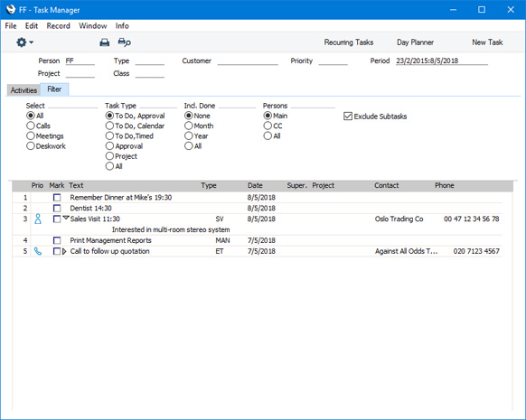
Task: Click the Period date range field
Action: [x=441, y=61]
